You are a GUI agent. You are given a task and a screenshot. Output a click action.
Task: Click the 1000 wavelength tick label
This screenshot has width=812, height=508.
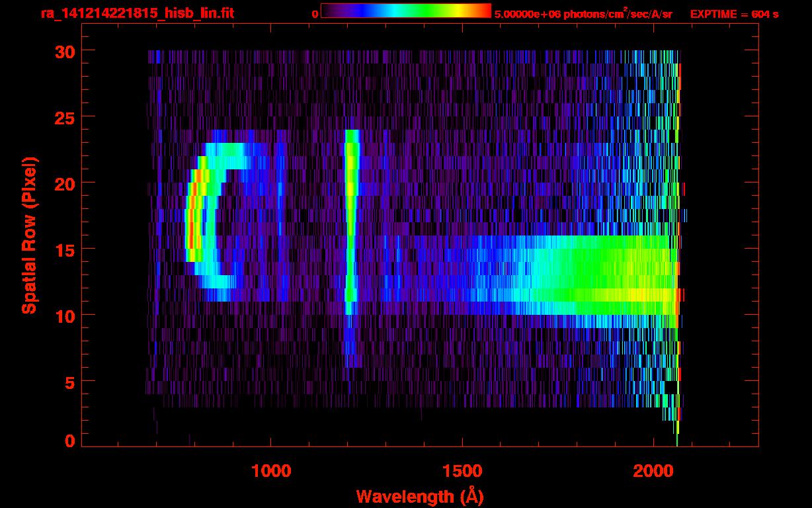pyautogui.click(x=271, y=471)
